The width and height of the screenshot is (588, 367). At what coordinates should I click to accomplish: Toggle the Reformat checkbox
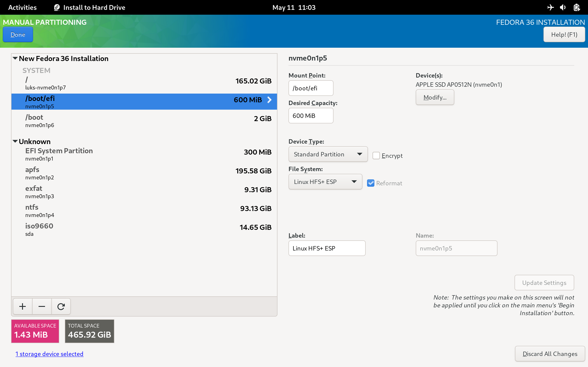[x=370, y=183]
